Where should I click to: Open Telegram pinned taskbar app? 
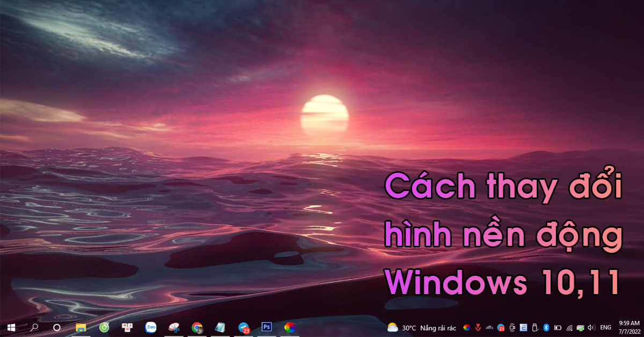244,327
